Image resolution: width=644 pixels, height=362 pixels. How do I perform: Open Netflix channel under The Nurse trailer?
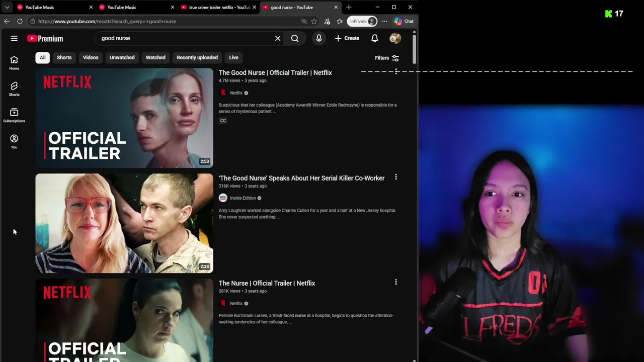(x=236, y=303)
